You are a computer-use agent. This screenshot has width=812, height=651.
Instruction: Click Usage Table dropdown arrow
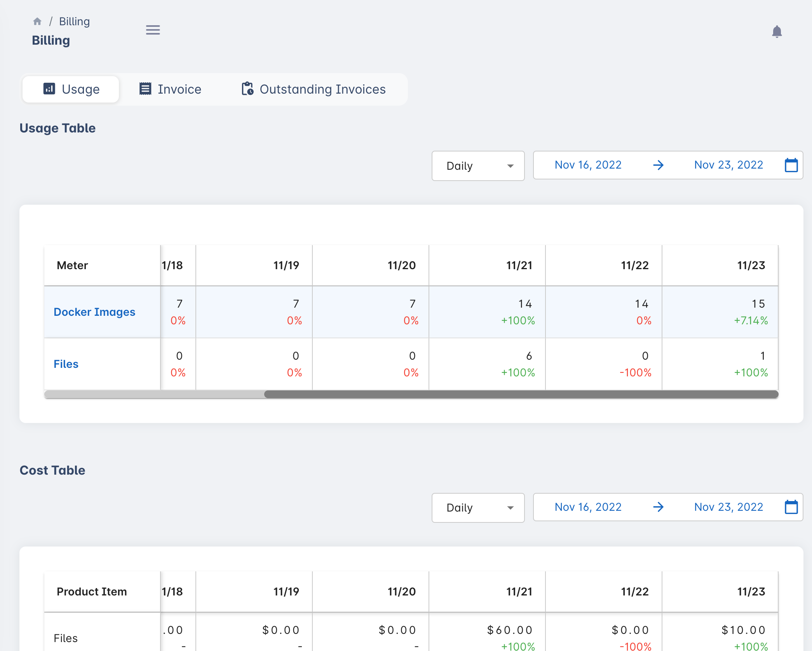click(x=510, y=166)
